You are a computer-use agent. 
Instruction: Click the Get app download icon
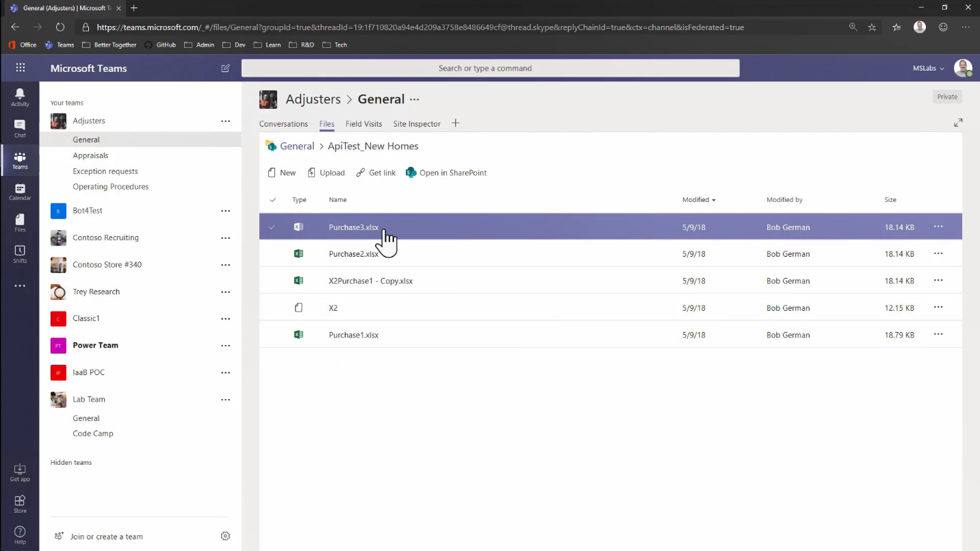click(x=20, y=472)
